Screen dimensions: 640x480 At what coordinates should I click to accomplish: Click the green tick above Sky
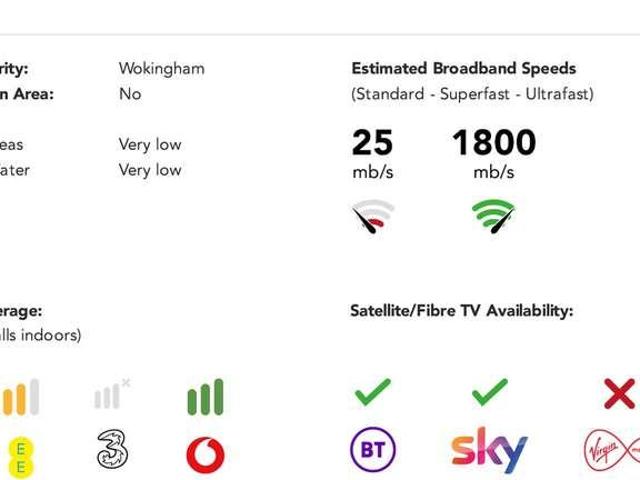[490, 392]
